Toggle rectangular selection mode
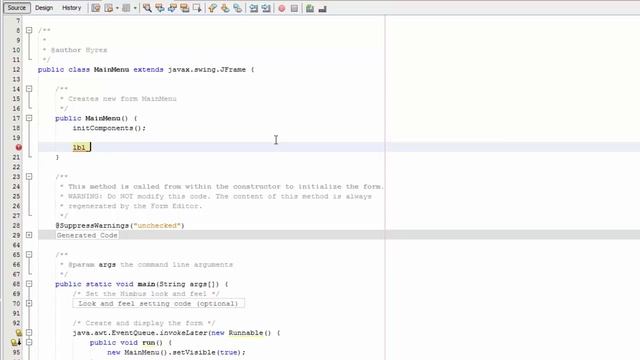The width and height of the screenshot is (640, 360). point(197,8)
